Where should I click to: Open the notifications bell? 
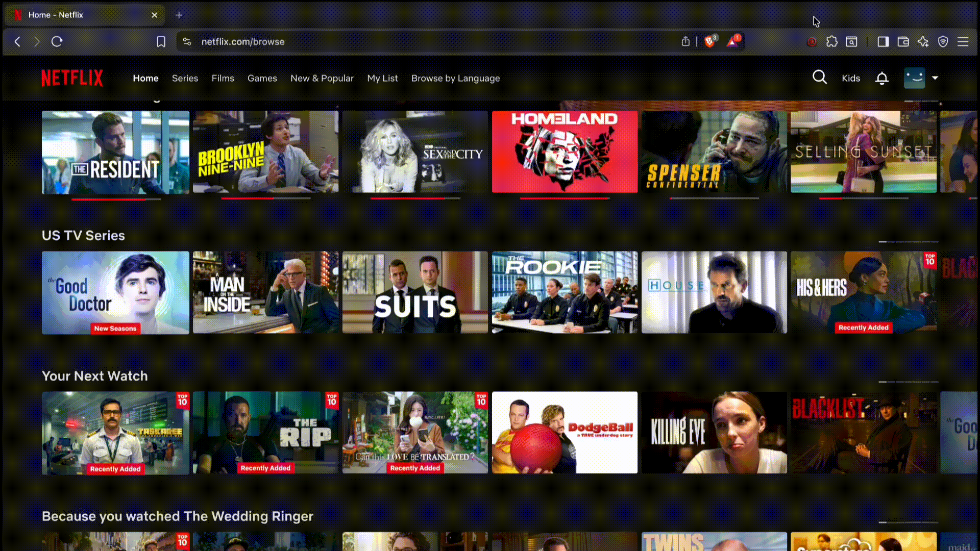tap(881, 78)
